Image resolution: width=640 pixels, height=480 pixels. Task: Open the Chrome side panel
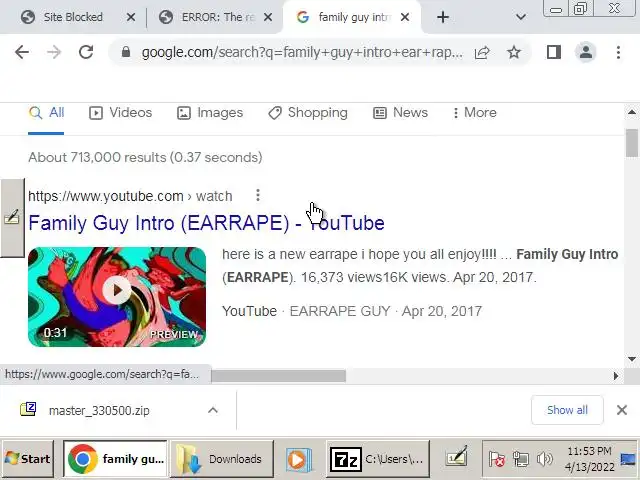pos(553,52)
